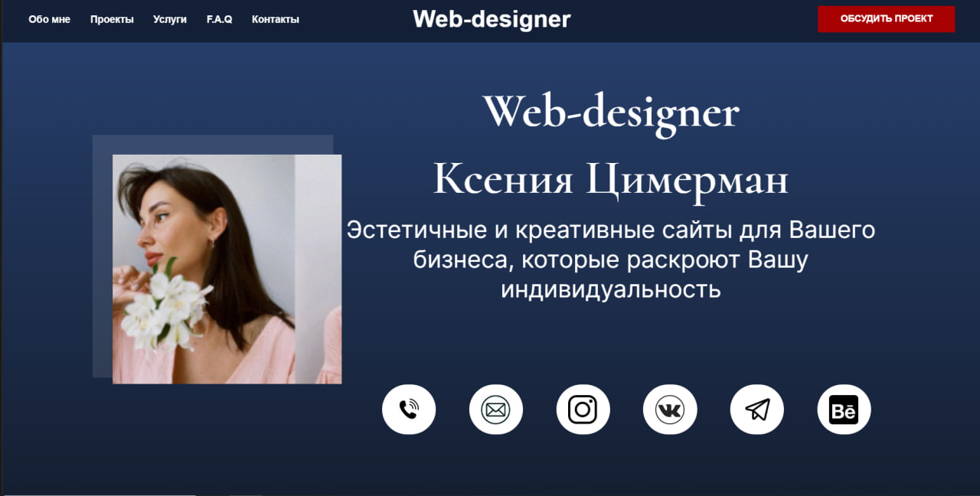Go to the Обо мне menu item
980x496 pixels.
[x=49, y=19]
